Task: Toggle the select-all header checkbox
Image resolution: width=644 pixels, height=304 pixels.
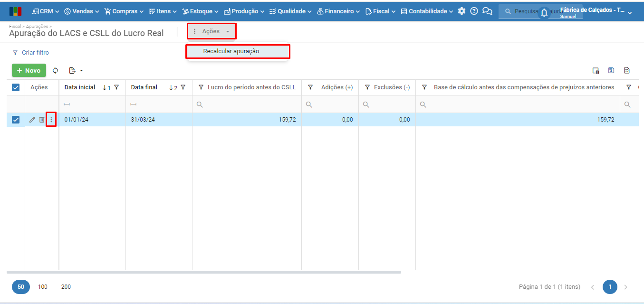Action: (x=16, y=87)
